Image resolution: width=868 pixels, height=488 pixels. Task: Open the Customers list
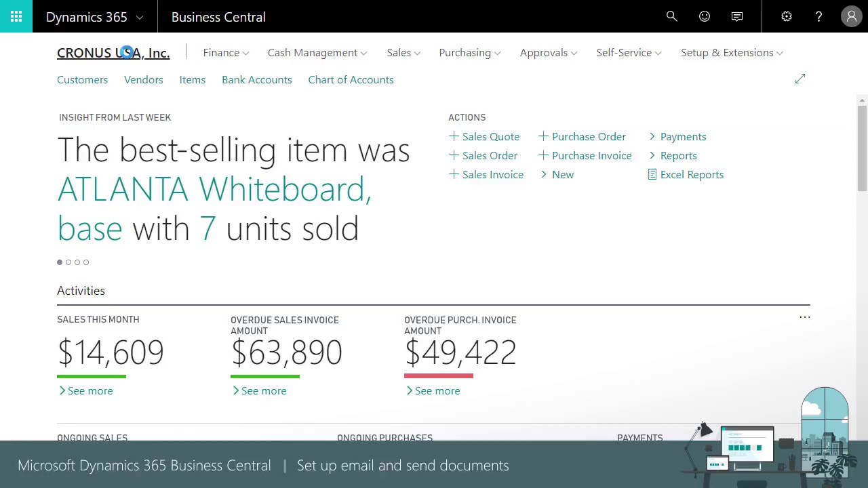[x=82, y=79]
